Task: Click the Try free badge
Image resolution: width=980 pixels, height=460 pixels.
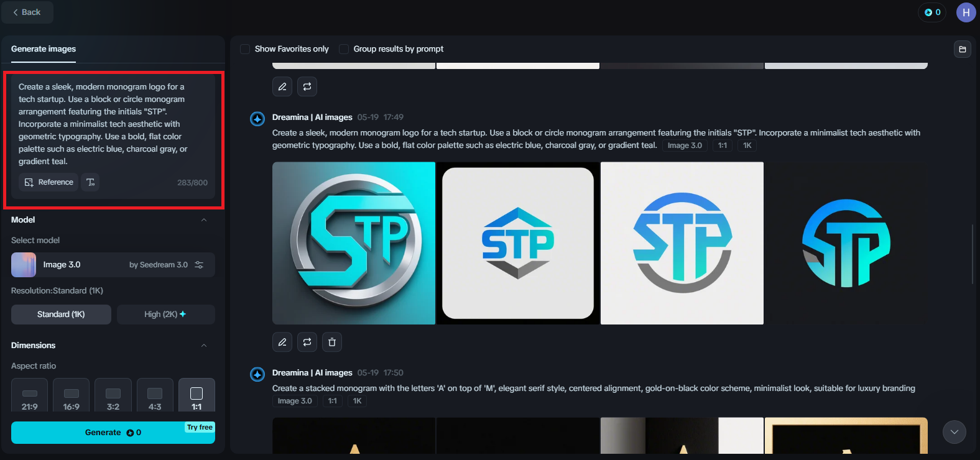Action: 200,427
